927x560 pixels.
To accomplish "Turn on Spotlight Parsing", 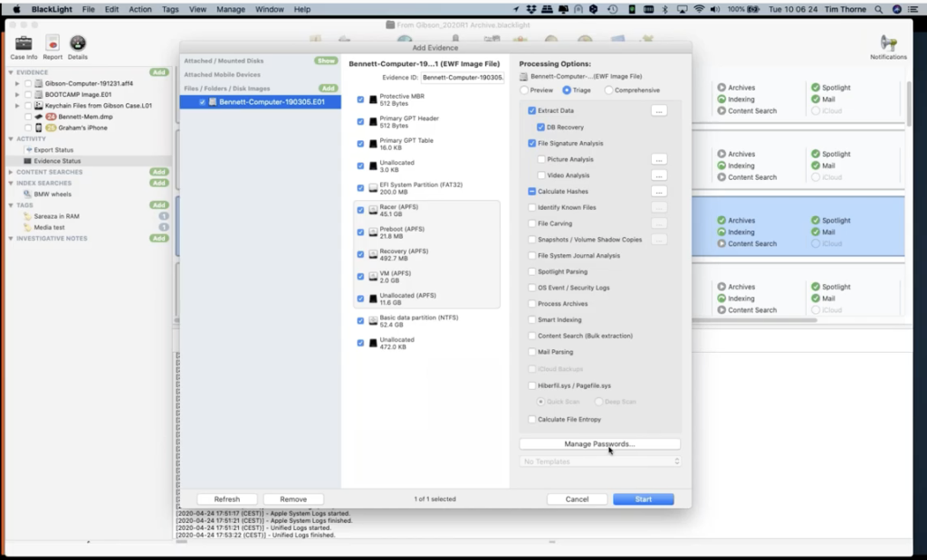I will 532,271.
